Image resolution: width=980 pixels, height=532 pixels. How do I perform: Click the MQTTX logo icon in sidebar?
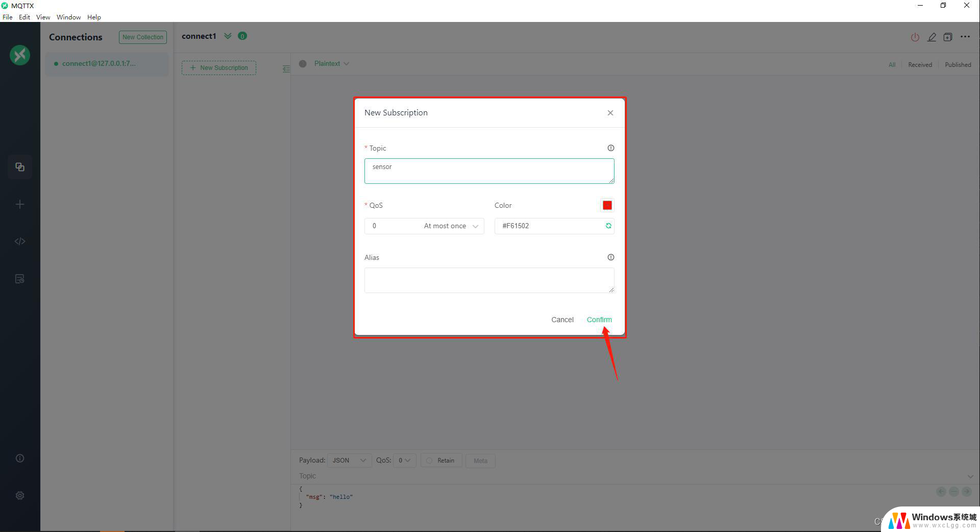[x=20, y=55]
